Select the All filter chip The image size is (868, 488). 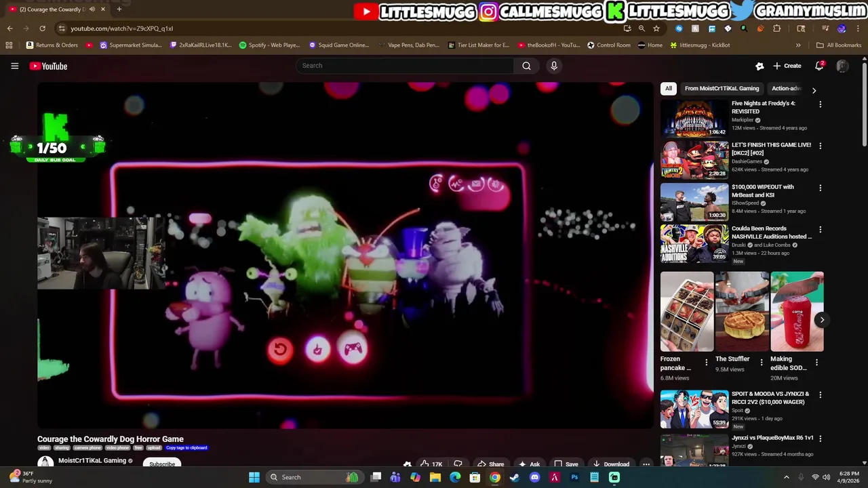pyautogui.click(x=669, y=88)
